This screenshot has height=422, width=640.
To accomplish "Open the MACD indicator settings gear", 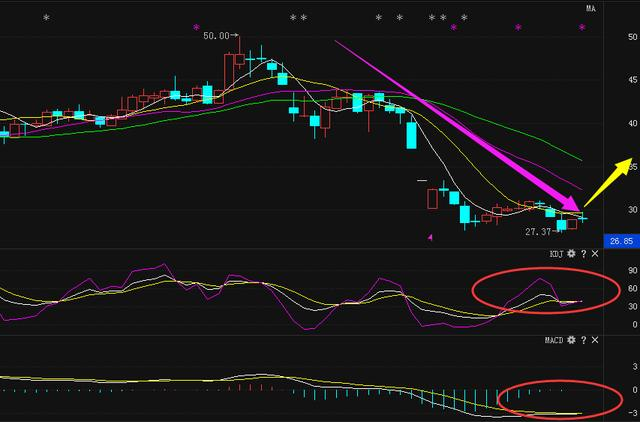I will coord(571,340).
